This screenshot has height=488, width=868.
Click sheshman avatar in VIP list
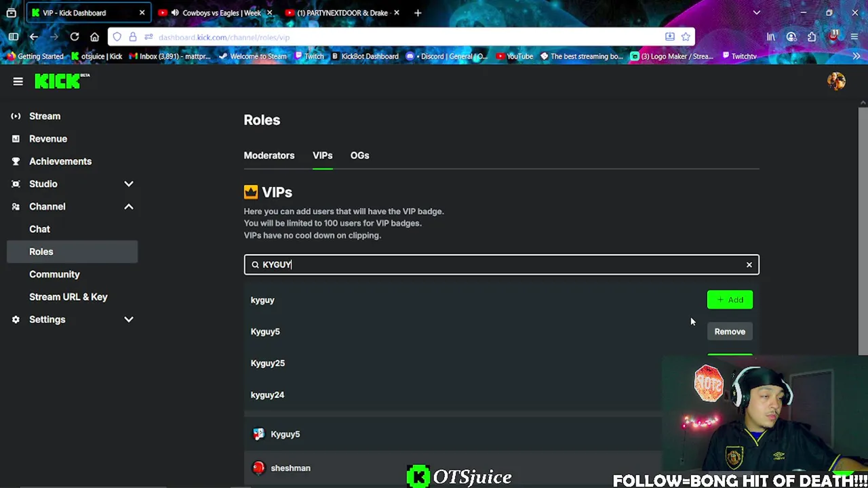258,468
